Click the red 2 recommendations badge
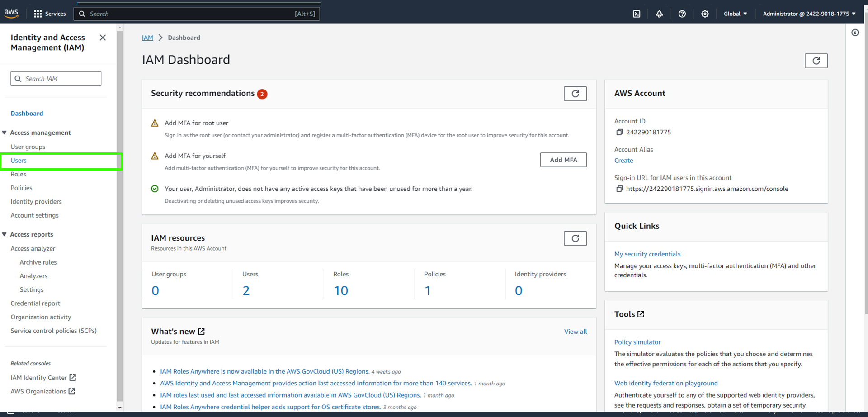The height and width of the screenshot is (417, 868). tap(262, 94)
